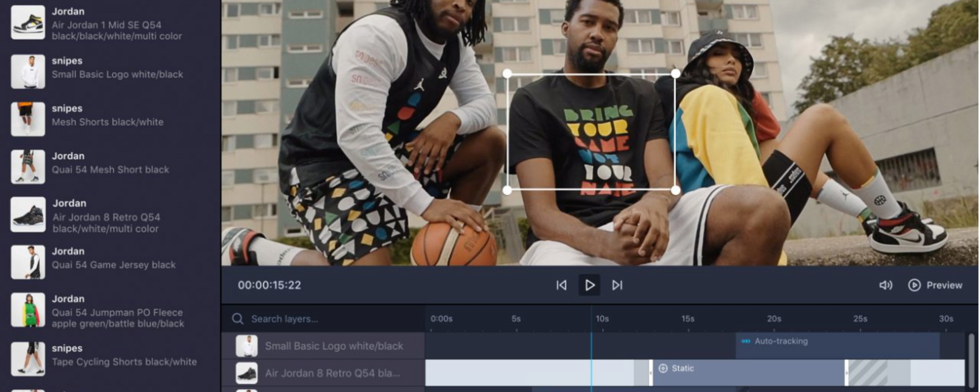
Task: Click the striped segment on Air Jordan 8 track
Action: (x=868, y=373)
